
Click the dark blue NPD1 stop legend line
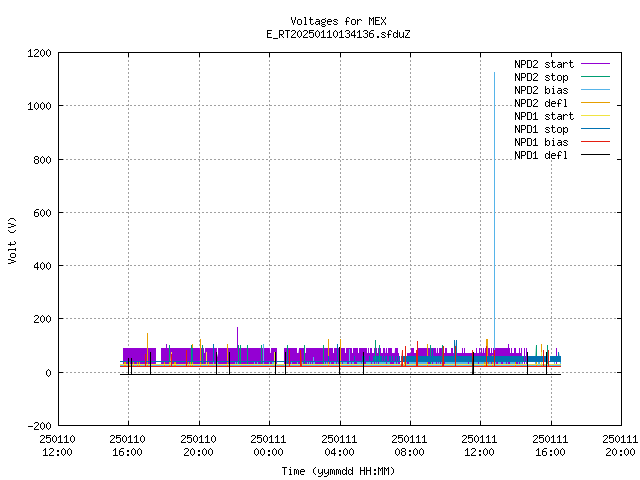tap(596, 129)
